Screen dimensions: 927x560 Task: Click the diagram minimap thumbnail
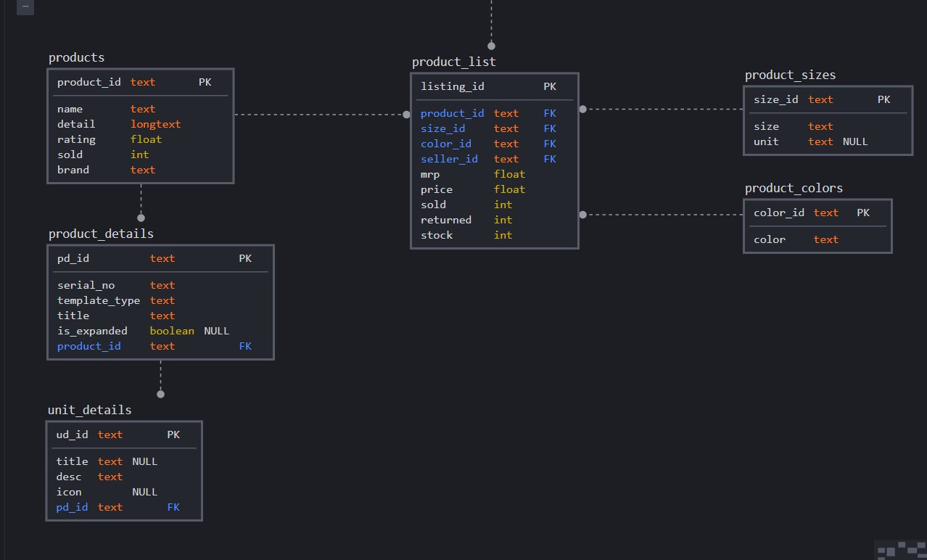coord(902,551)
